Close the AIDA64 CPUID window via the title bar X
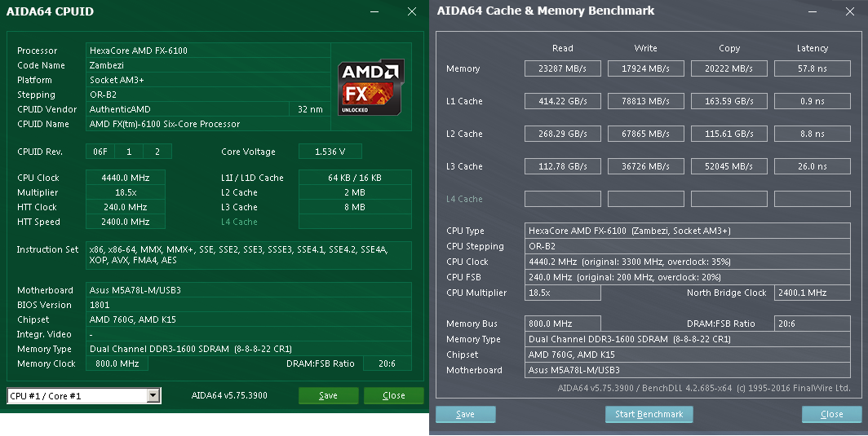 412,11
